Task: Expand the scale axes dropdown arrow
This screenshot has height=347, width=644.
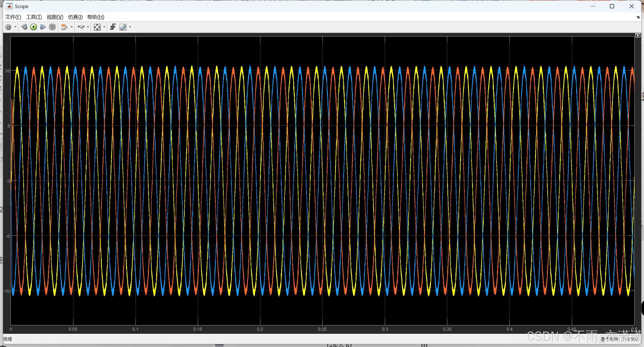Action: tap(104, 27)
